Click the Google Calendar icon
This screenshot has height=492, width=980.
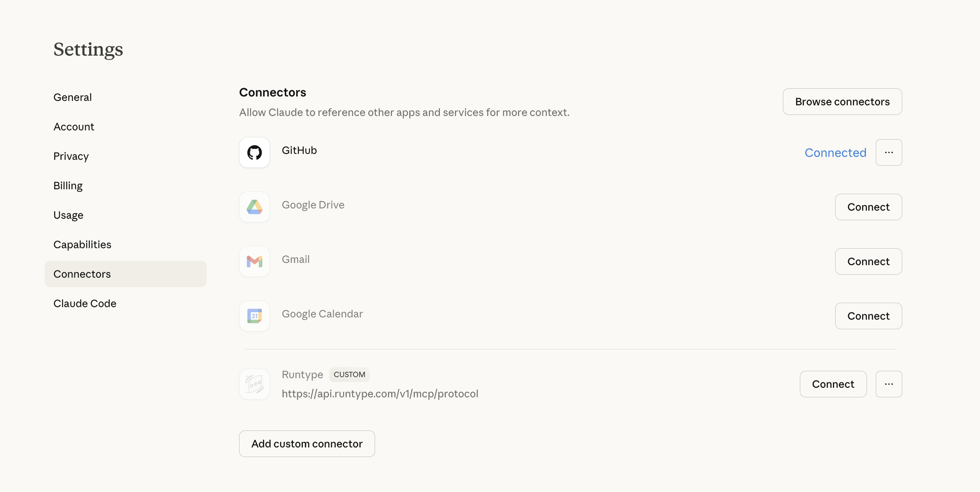click(254, 316)
